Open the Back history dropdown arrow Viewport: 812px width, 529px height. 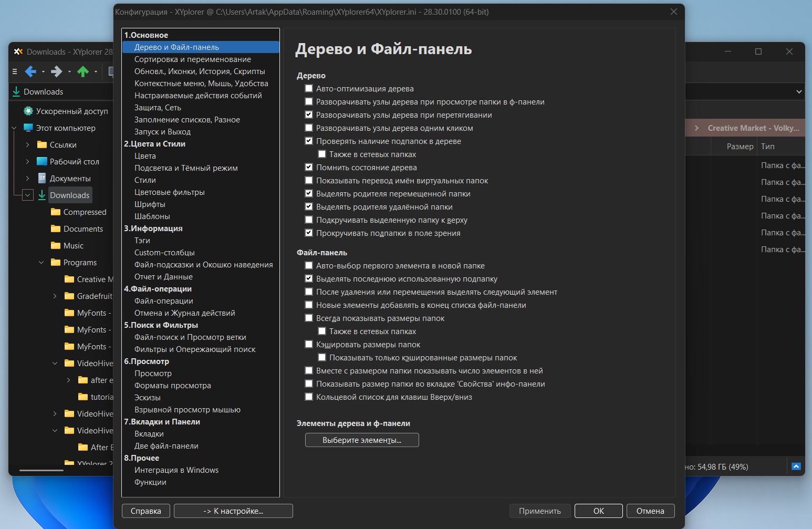pos(43,72)
